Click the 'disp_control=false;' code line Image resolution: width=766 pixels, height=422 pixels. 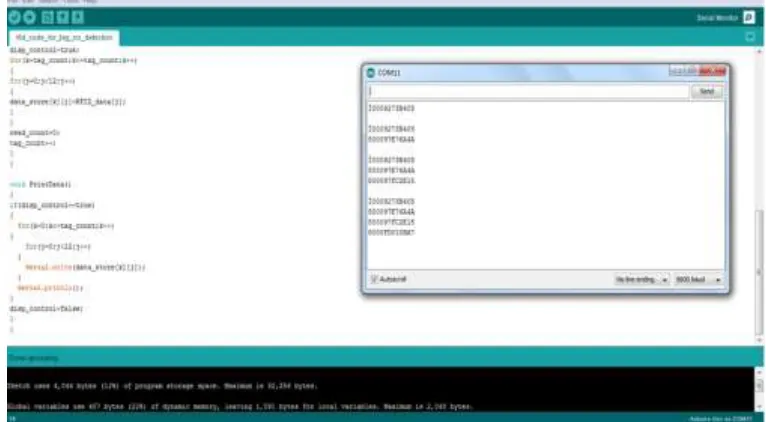coord(46,309)
